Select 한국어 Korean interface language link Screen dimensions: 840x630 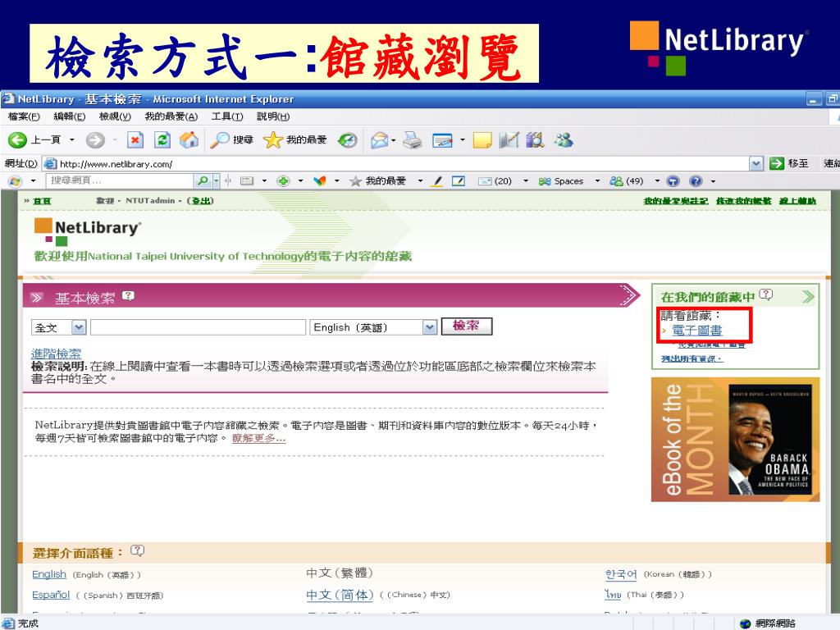point(621,573)
